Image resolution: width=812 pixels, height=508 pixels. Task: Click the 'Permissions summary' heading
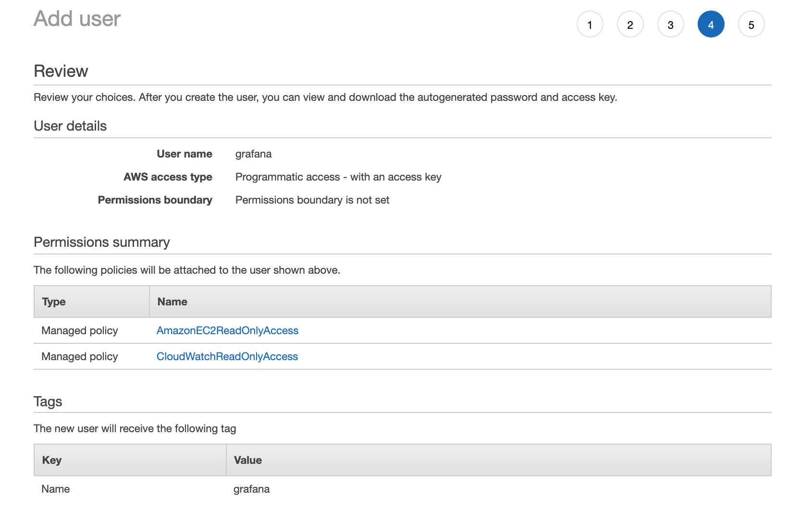pos(102,242)
